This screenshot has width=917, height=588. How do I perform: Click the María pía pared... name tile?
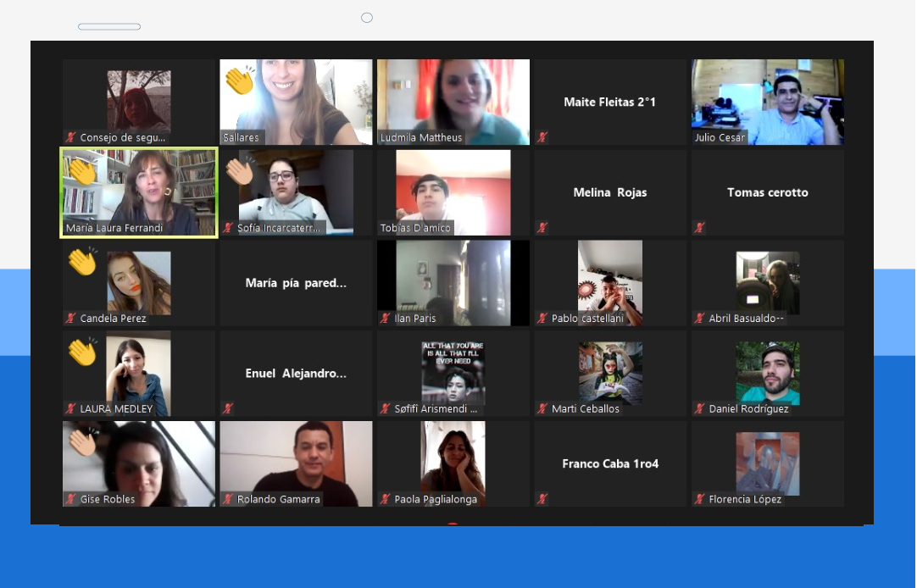tap(296, 283)
